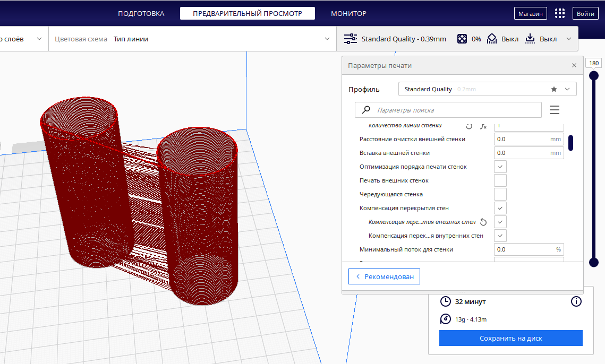This screenshot has height=364, width=605.
Task: Close the Параметры печати panel
Action: (x=574, y=65)
